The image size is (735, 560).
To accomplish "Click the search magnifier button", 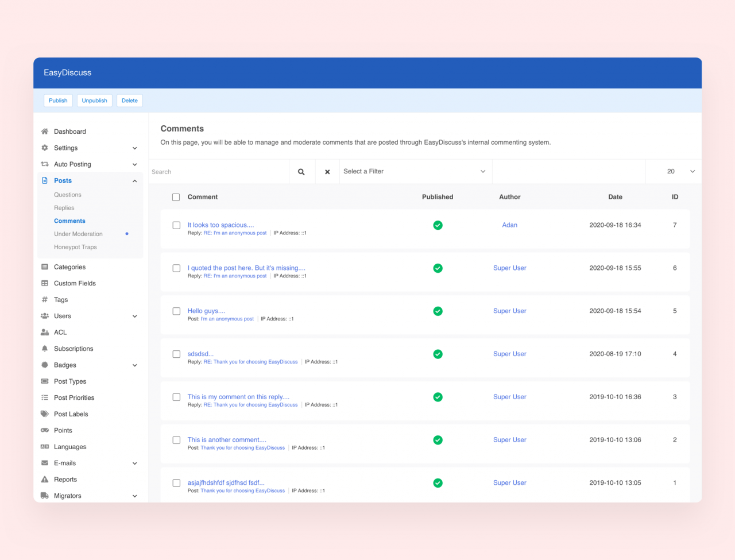I will coord(301,172).
